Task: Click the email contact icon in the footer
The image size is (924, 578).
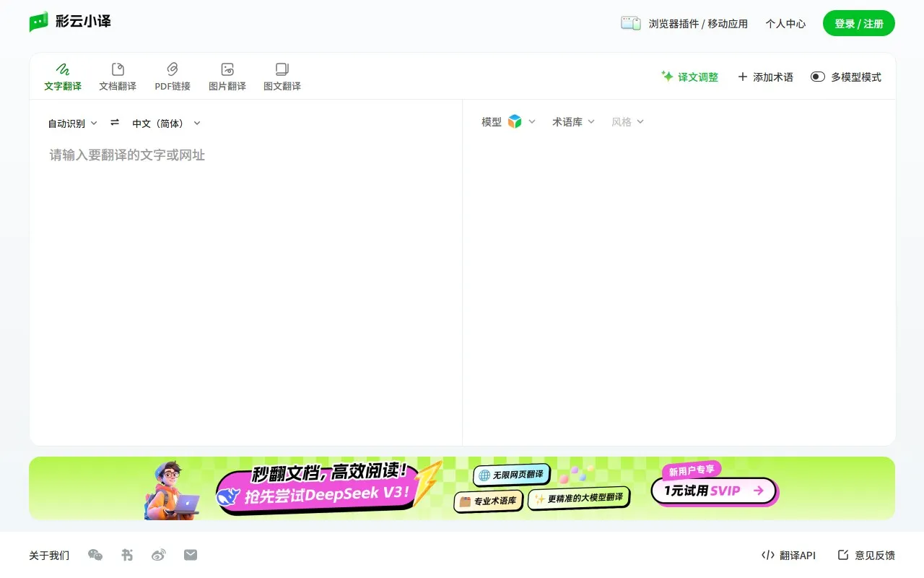Action: pyautogui.click(x=190, y=555)
